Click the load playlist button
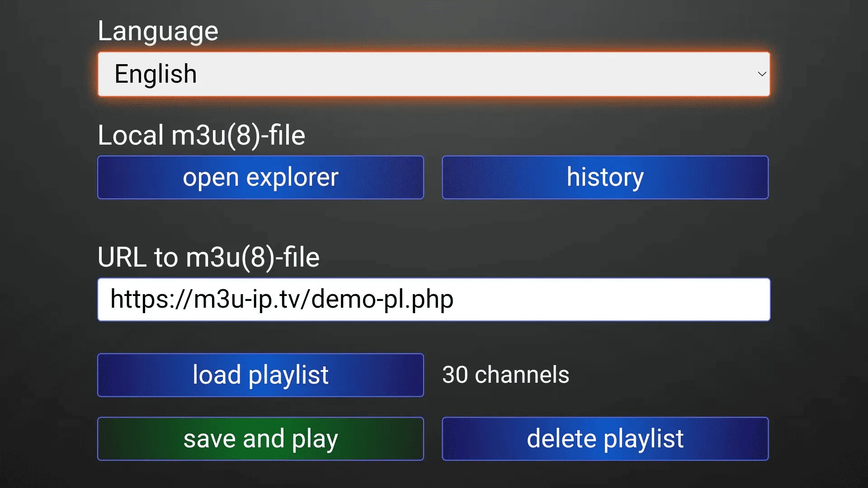 tap(260, 375)
